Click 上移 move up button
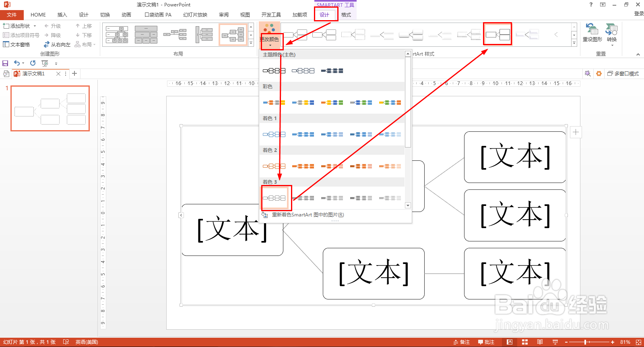The width and height of the screenshot is (644, 347). pyautogui.click(x=84, y=26)
